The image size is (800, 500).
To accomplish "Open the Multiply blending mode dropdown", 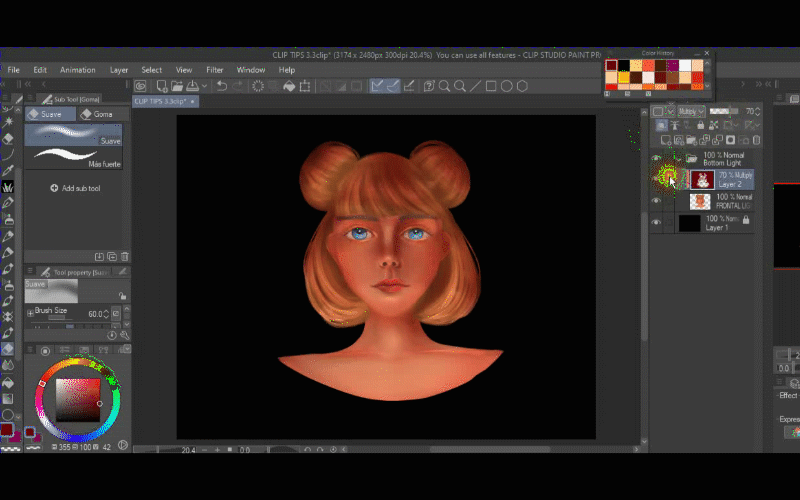I will coord(691,111).
